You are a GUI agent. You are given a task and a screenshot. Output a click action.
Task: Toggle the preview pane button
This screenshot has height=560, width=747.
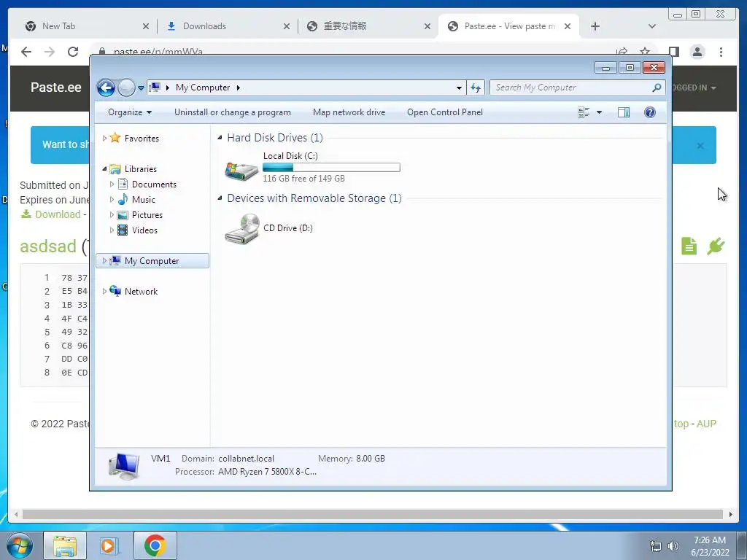624,112
